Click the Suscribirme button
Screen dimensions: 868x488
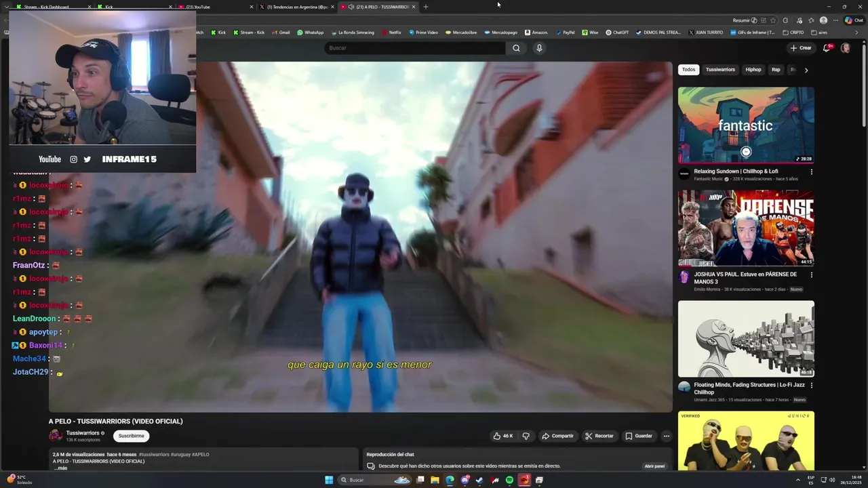[132, 436]
